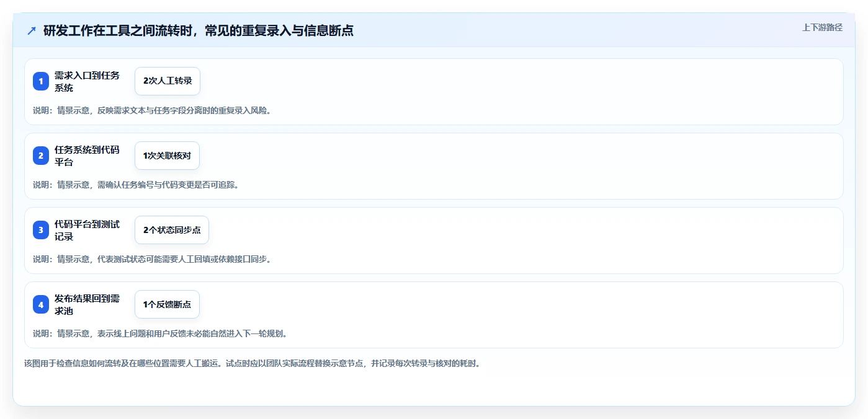Click the arrow icon beside the main title
This screenshot has width=868, height=419.
point(32,30)
